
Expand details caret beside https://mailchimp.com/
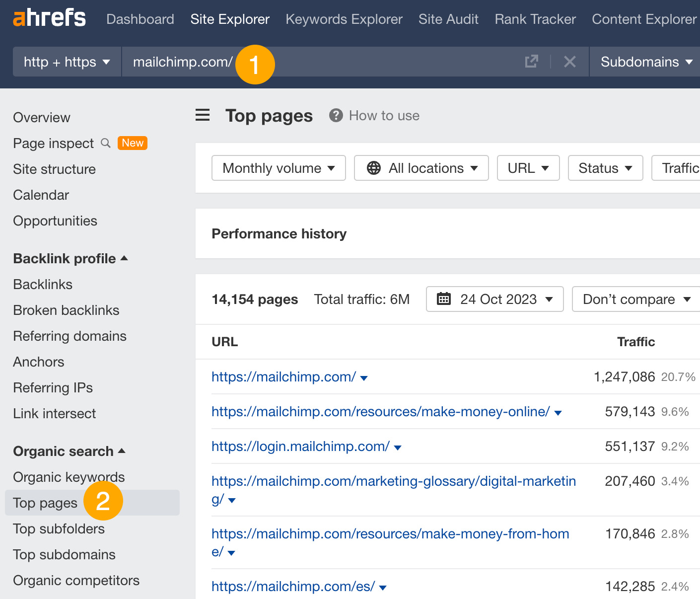tap(364, 377)
